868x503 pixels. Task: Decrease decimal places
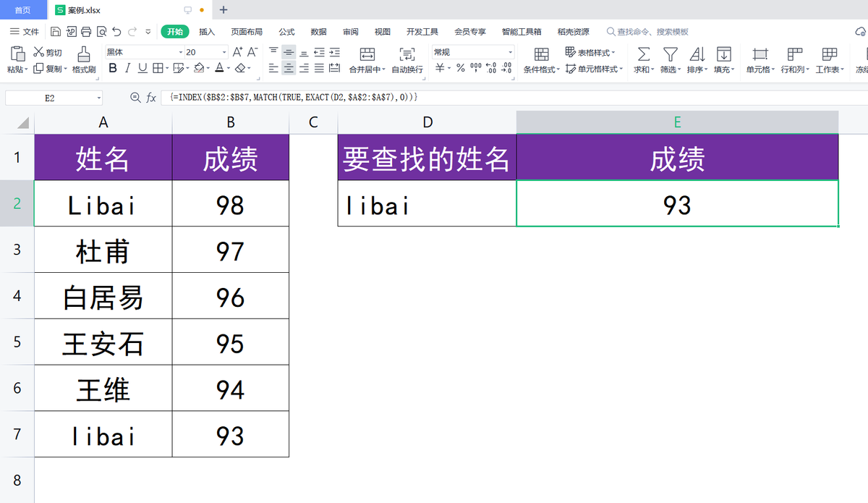[506, 68]
